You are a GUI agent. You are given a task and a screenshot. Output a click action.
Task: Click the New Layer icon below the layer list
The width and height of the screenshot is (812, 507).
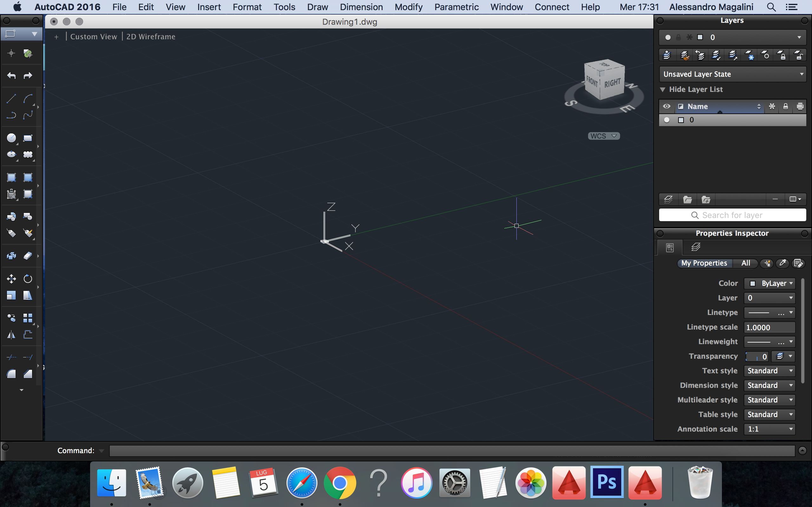668,200
